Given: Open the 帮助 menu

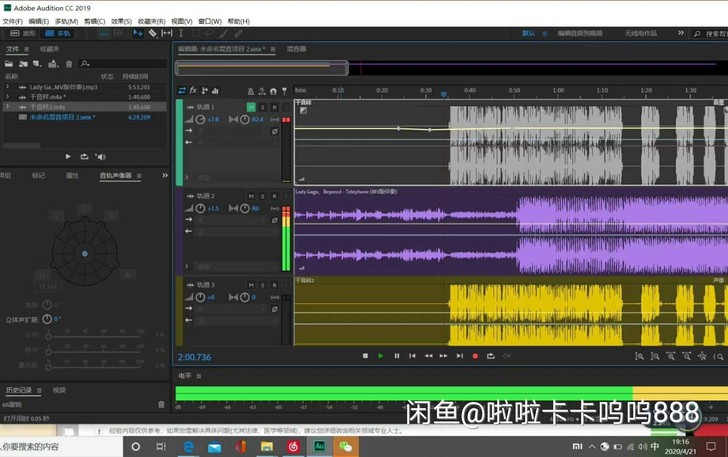Looking at the screenshot, I should click(239, 21).
